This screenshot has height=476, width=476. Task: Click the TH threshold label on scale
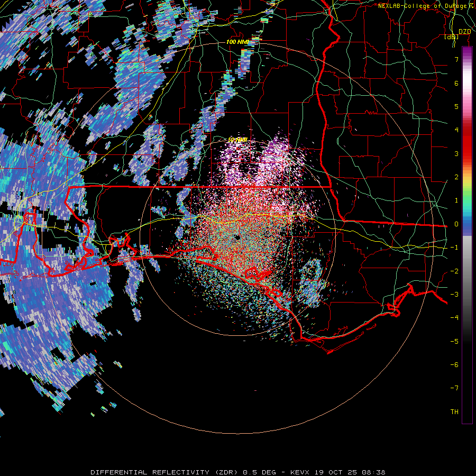454,412
